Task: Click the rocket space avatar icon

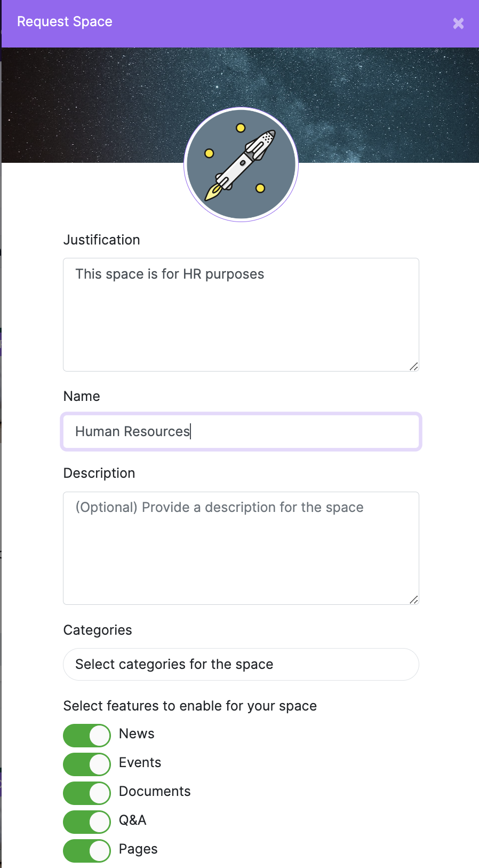Action: click(x=241, y=164)
